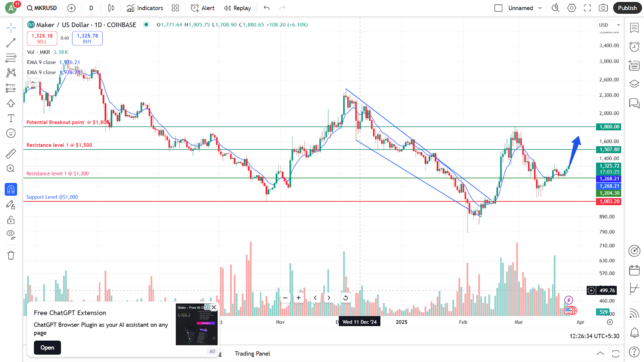Toggle lock all drawings

pyautogui.click(x=11, y=220)
